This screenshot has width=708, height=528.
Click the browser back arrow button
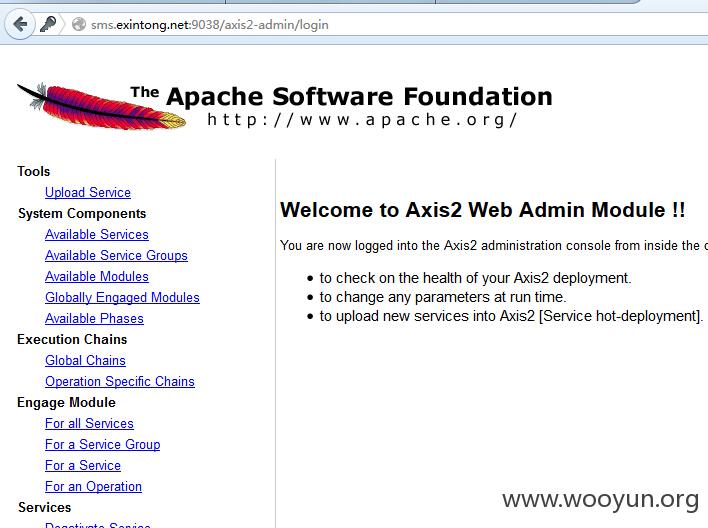click(x=20, y=24)
